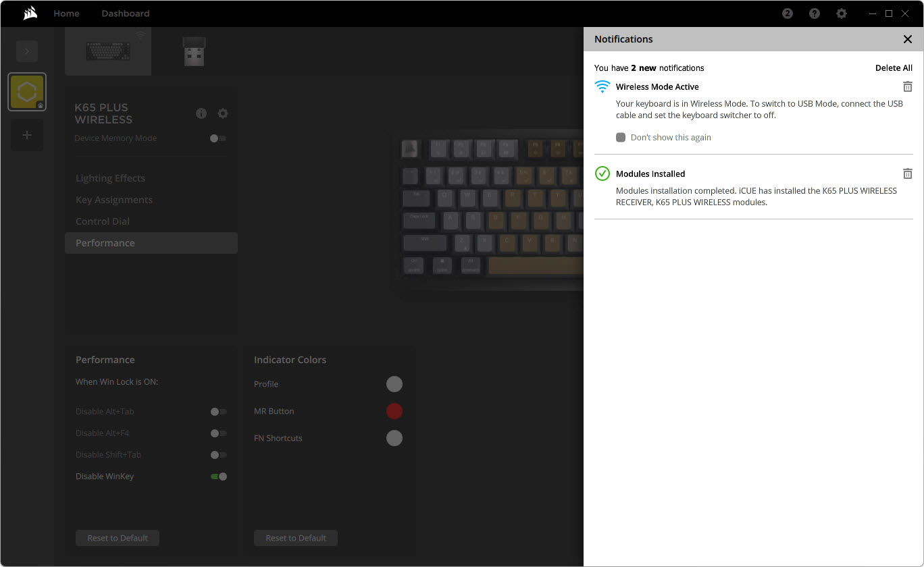Click 'When Win Lock is ON:' label
Image resolution: width=924 pixels, height=567 pixels.
click(117, 382)
